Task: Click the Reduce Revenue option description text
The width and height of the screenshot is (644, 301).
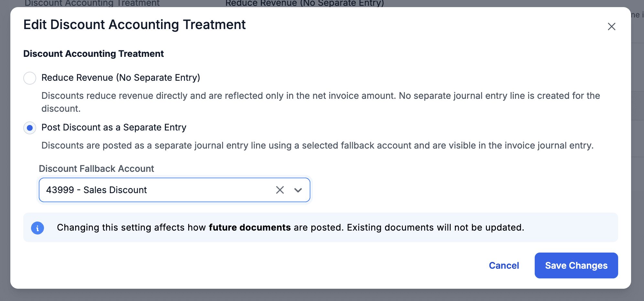Action: 321,102
